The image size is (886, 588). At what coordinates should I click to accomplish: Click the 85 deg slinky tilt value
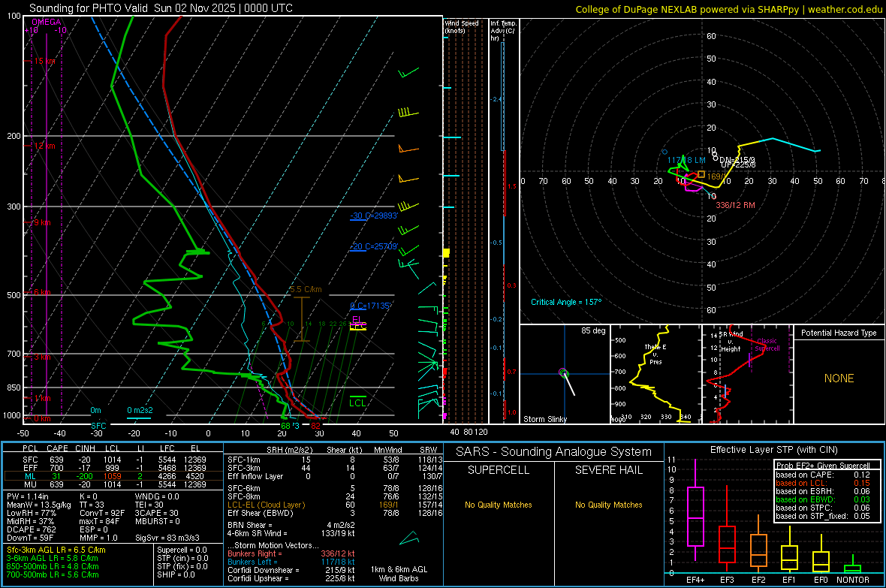click(x=593, y=330)
